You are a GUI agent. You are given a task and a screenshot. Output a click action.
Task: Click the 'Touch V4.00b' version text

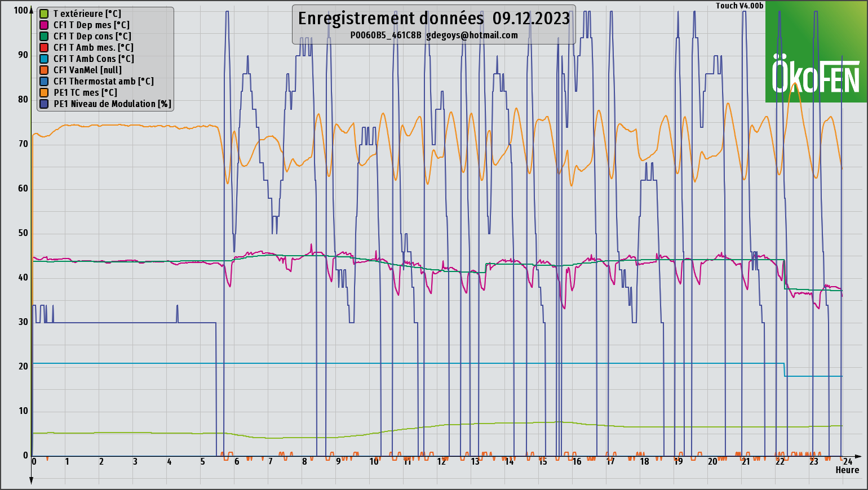[739, 6]
